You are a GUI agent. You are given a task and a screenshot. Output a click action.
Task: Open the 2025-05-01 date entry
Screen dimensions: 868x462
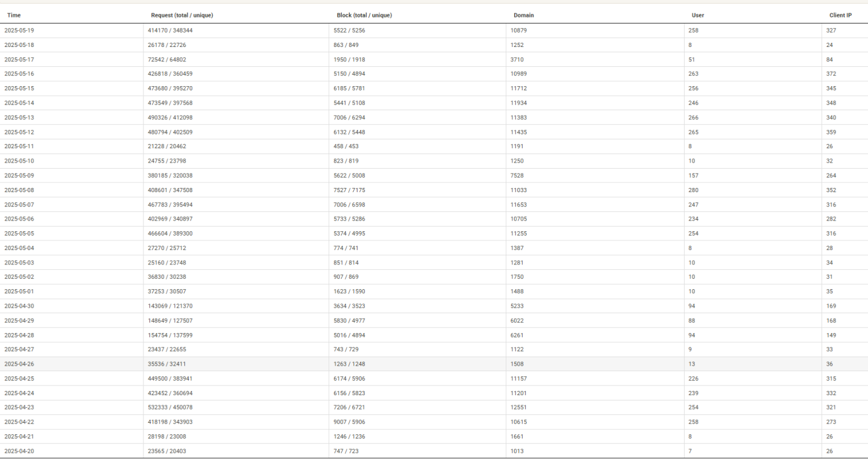click(x=19, y=292)
